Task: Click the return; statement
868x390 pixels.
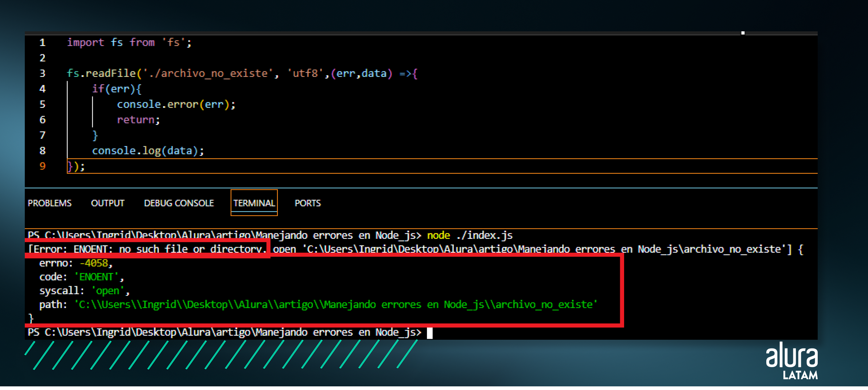Action: click(138, 120)
